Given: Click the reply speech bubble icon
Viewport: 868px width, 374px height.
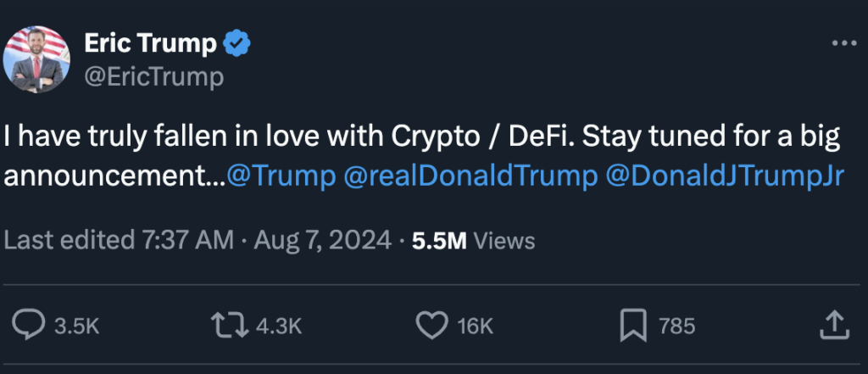Looking at the screenshot, I should 30,326.
